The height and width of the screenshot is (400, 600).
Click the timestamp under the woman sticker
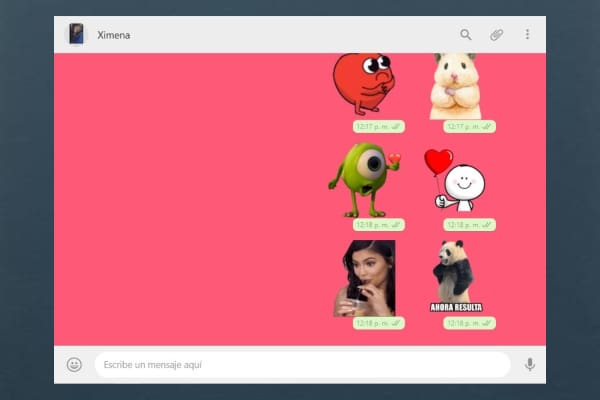(378, 323)
